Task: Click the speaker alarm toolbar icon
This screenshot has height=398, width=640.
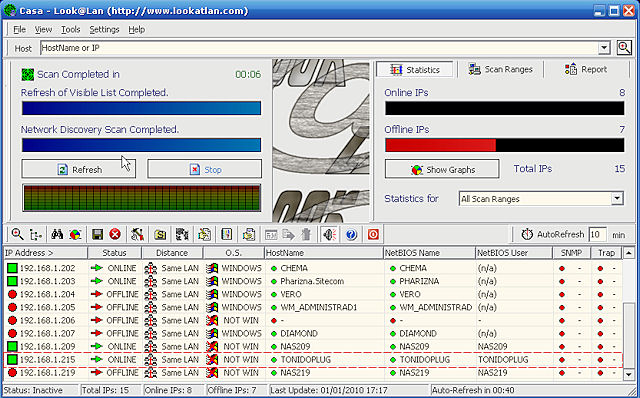Action: [x=329, y=234]
